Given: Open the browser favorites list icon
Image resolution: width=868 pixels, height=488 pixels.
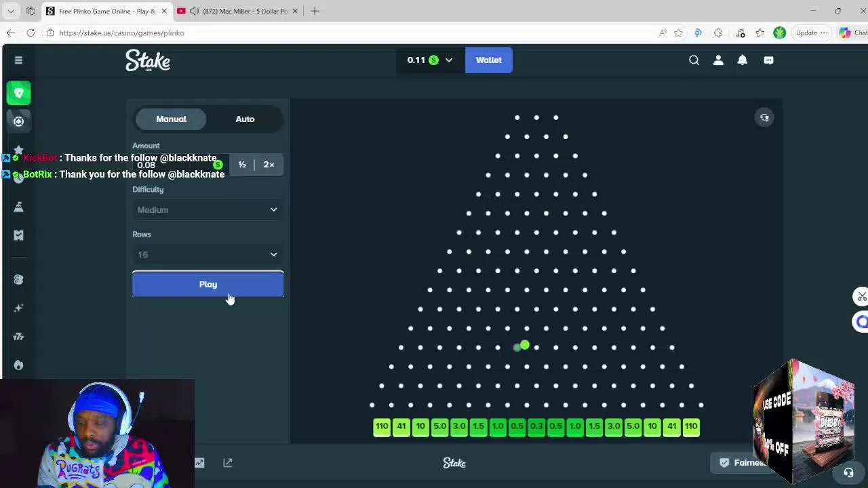Looking at the screenshot, I should (760, 33).
